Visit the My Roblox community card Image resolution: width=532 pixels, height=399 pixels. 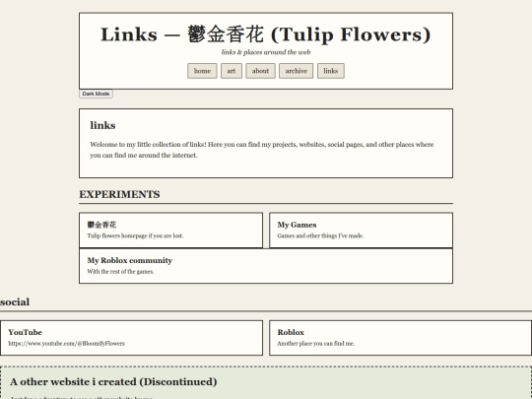click(x=266, y=266)
